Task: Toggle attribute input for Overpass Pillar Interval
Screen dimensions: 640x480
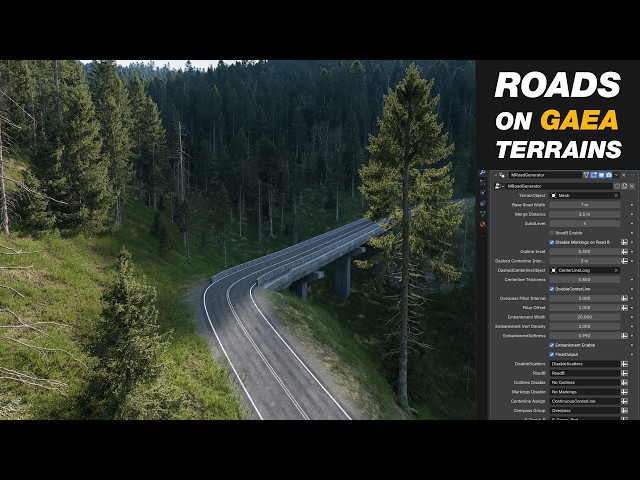Action: tap(624, 298)
